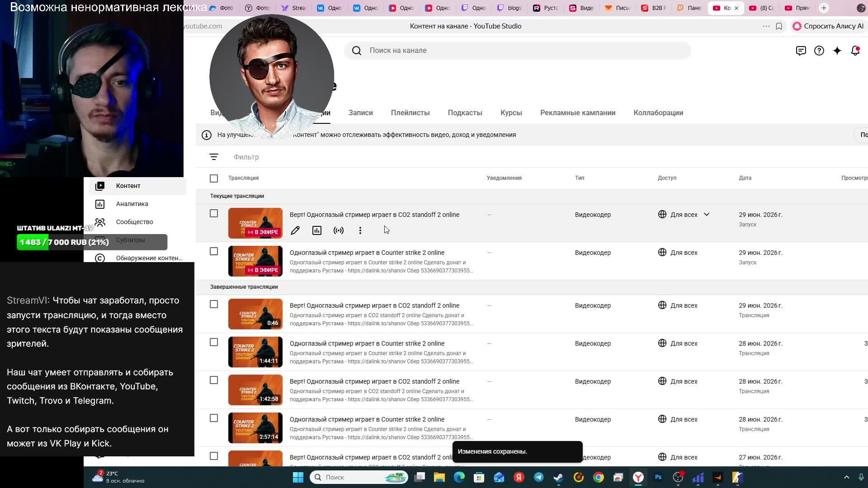Click the Просмотры column header
Viewport: 868px width, 488px height.
854,178
